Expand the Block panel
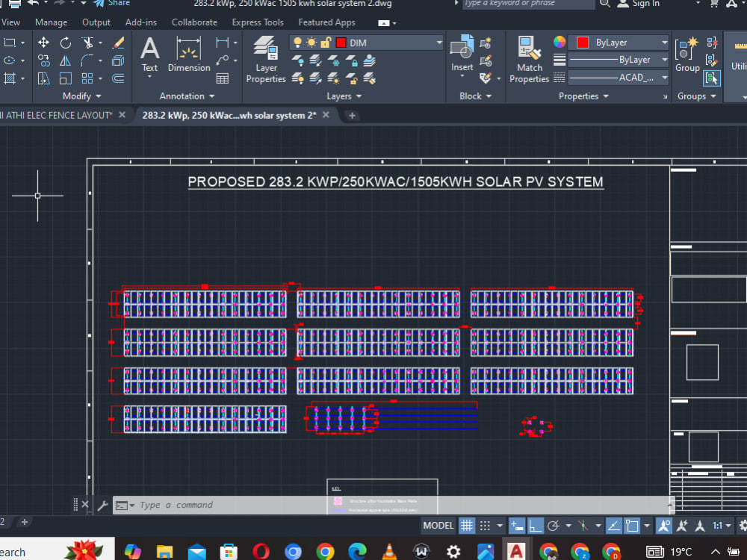 click(475, 96)
